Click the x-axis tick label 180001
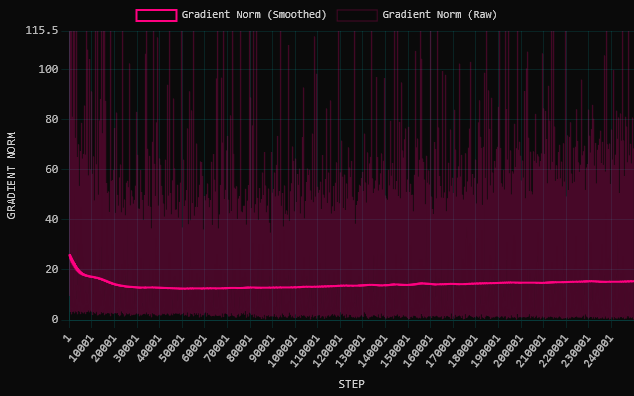This screenshot has width=634, height=396. pyautogui.click(x=463, y=351)
